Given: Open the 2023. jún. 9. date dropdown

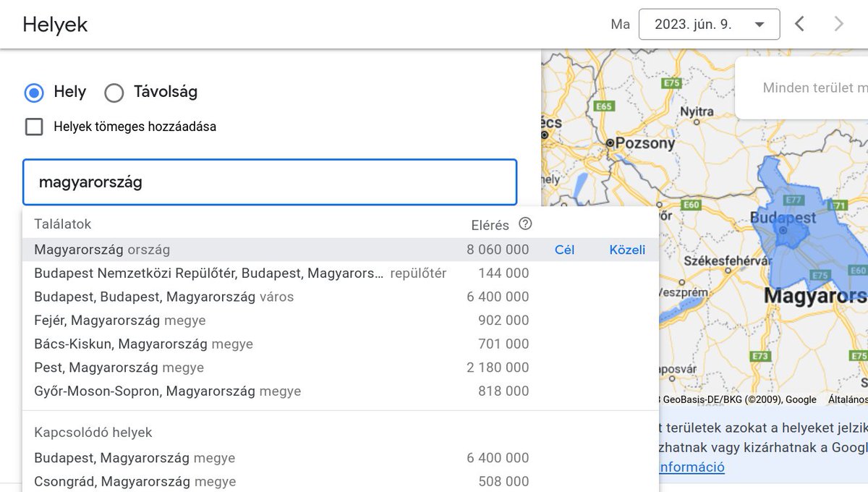Looking at the screenshot, I should [x=710, y=24].
